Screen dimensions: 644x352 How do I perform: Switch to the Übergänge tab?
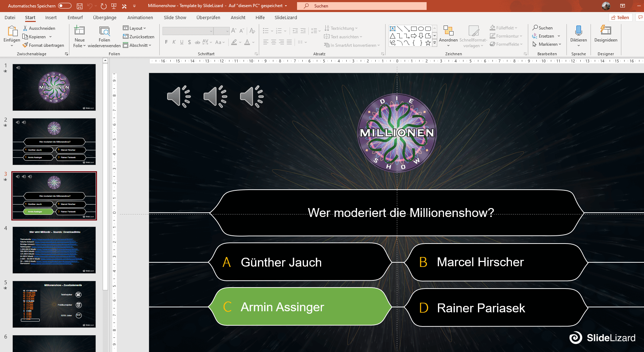105,17
